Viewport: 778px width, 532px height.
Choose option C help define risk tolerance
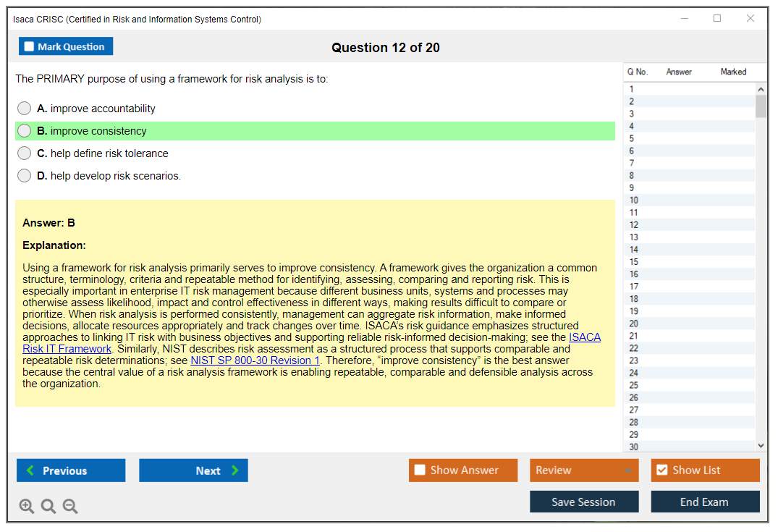coord(24,153)
